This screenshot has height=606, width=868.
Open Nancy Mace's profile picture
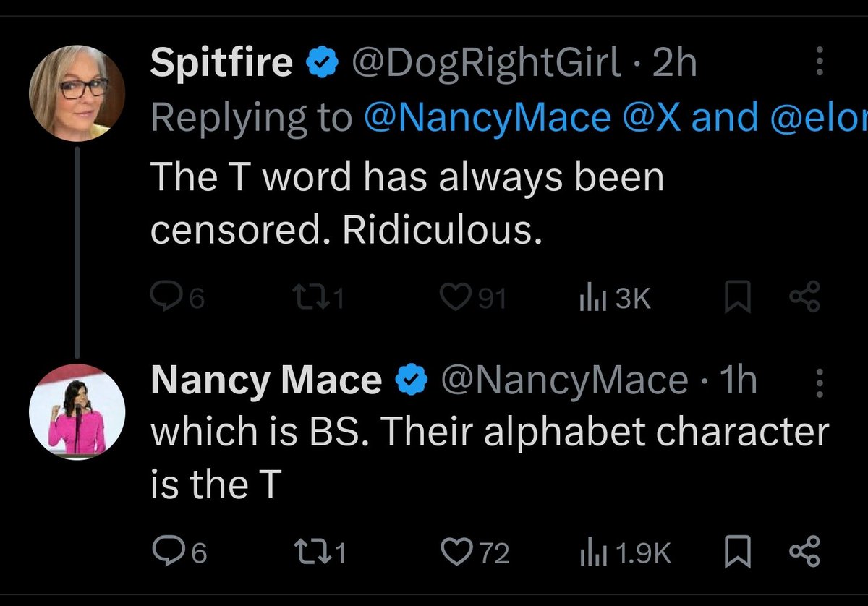coord(77,412)
